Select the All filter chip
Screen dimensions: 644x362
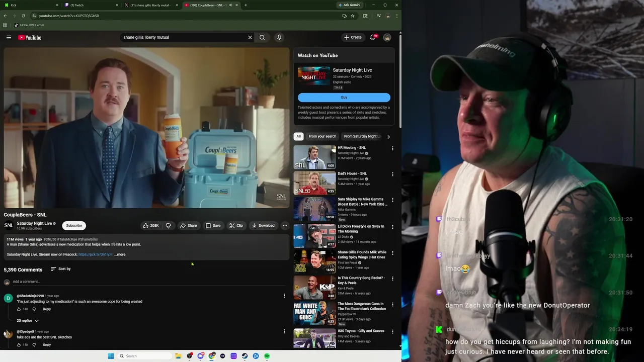pyautogui.click(x=298, y=136)
